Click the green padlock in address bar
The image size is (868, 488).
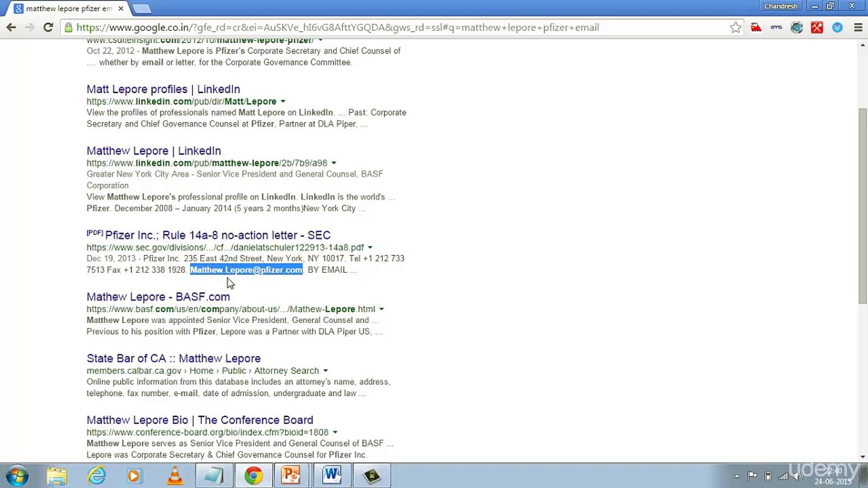[68, 28]
